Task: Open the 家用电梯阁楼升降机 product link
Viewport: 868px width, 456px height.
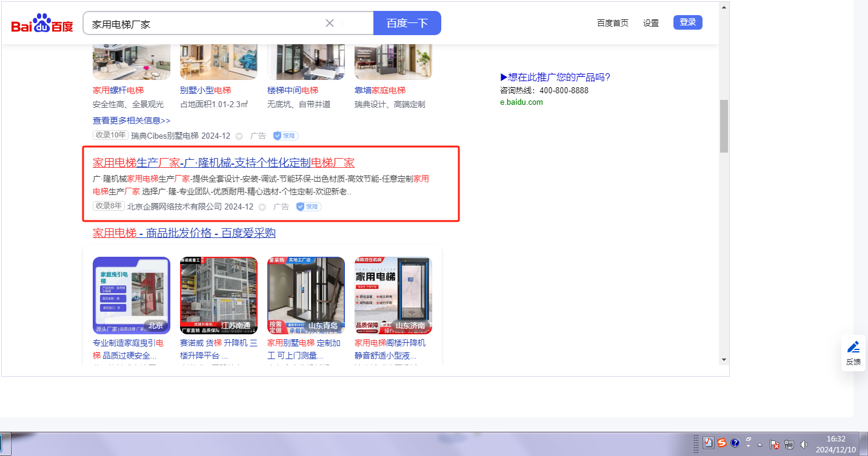Action: pos(390,349)
